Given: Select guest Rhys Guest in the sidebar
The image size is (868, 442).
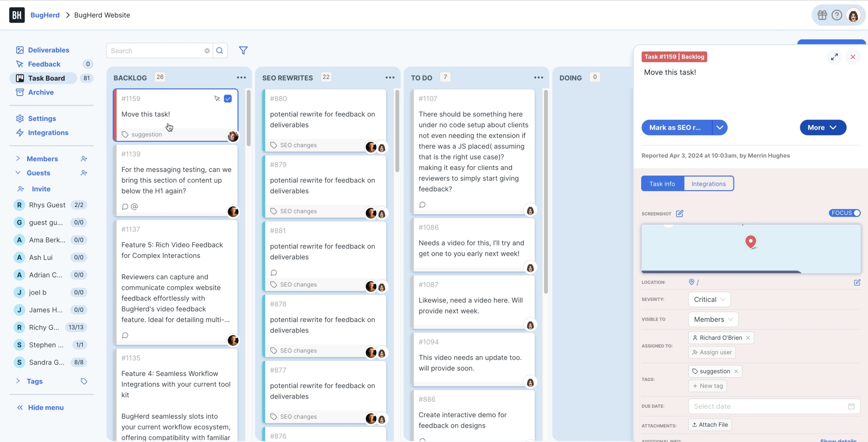Looking at the screenshot, I should tap(51, 205).
